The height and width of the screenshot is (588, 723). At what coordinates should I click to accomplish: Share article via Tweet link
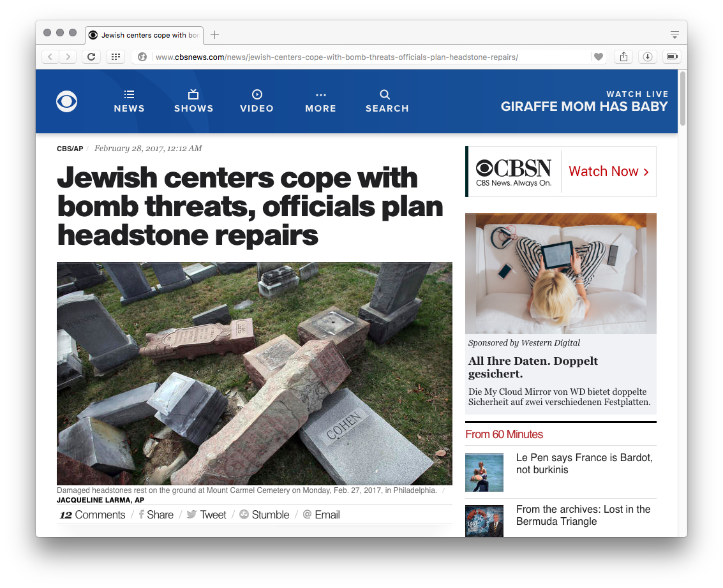(x=207, y=515)
